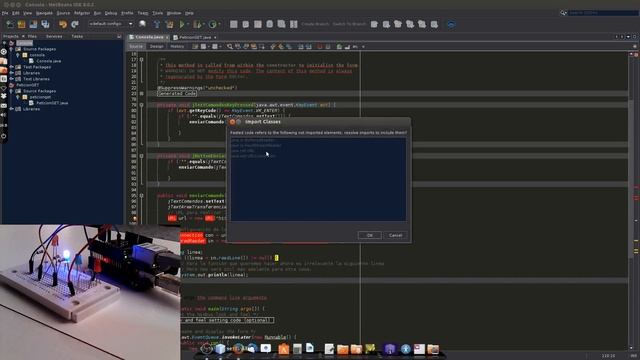Click the Generated Code folded block
Screen dimensions: 640x360
(177, 93)
